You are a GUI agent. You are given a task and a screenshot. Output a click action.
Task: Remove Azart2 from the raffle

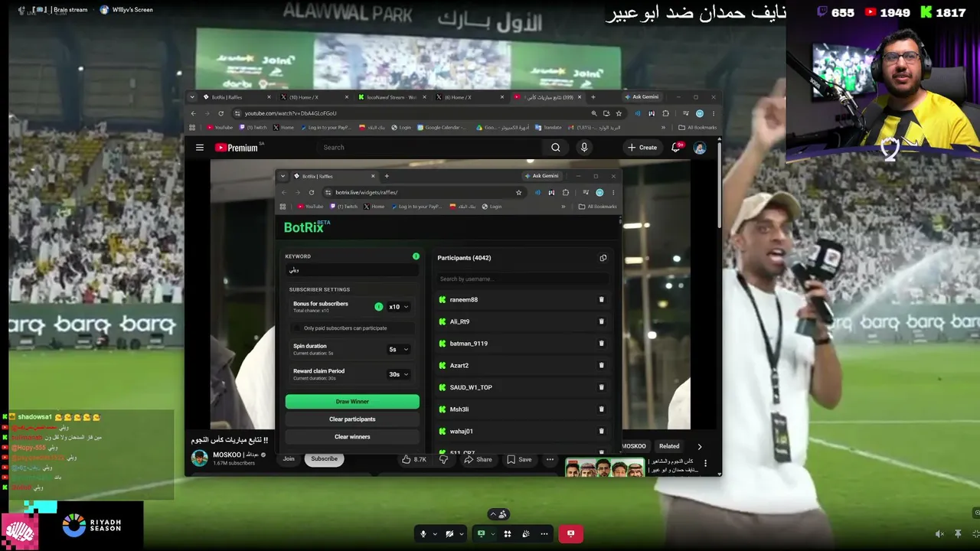[x=601, y=365]
